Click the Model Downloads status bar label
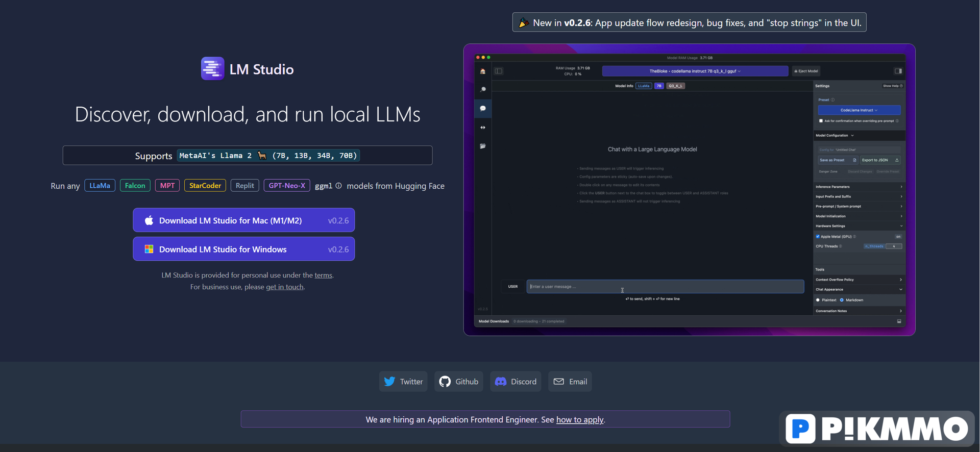The image size is (980, 452). tap(494, 321)
